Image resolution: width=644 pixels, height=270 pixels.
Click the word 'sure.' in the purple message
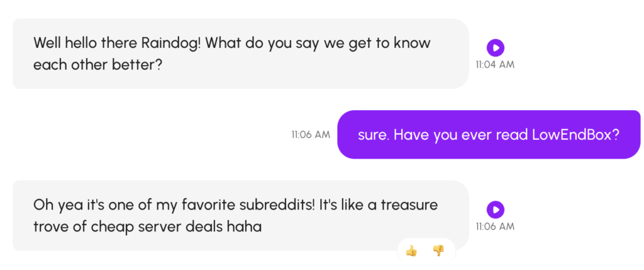373,136
